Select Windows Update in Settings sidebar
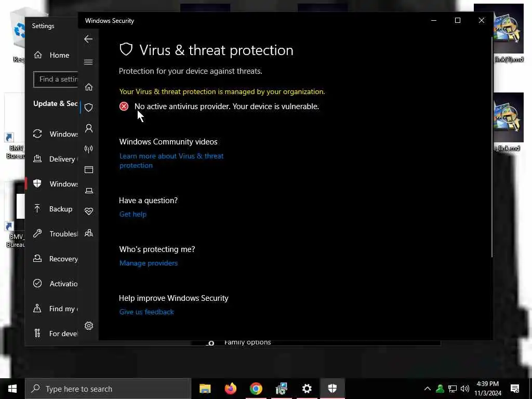The image size is (532, 399). pyautogui.click(x=52, y=134)
